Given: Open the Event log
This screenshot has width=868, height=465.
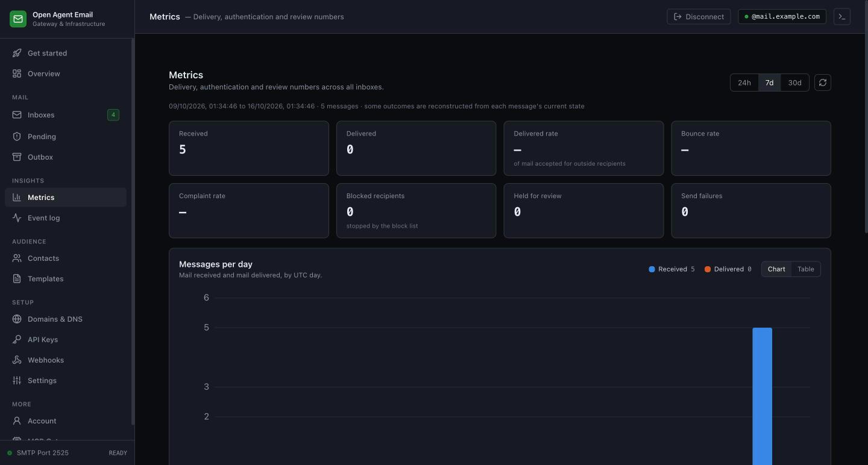Looking at the screenshot, I should tap(66, 217).
